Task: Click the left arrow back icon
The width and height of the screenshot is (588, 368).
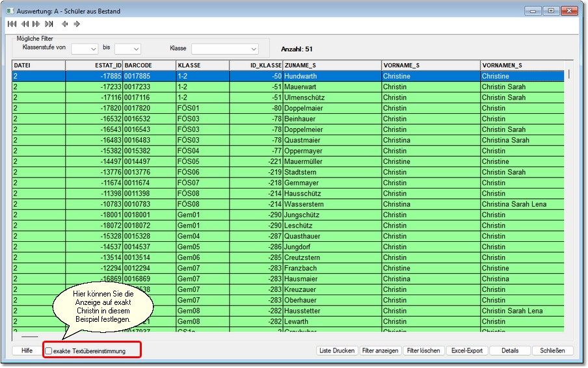Action: click(64, 24)
